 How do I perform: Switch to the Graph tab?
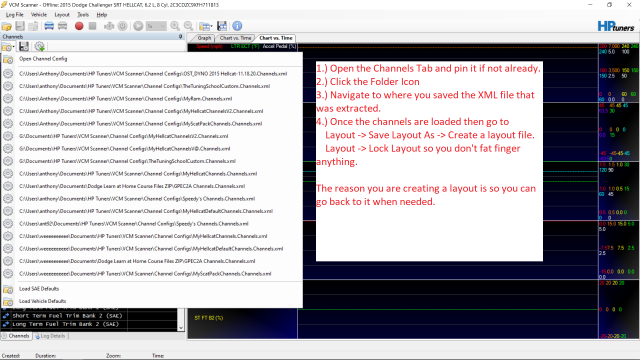(x=204, y=38)
